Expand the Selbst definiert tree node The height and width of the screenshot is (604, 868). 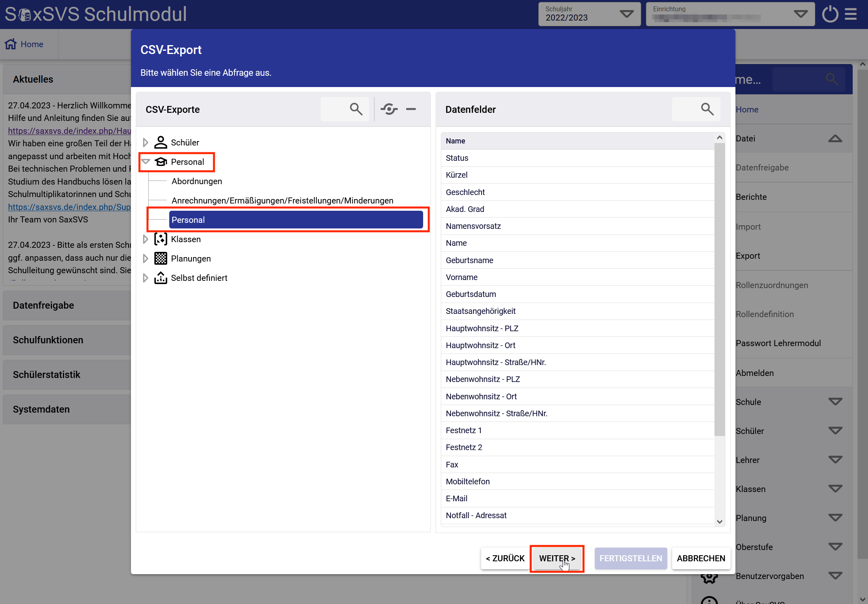145,278
